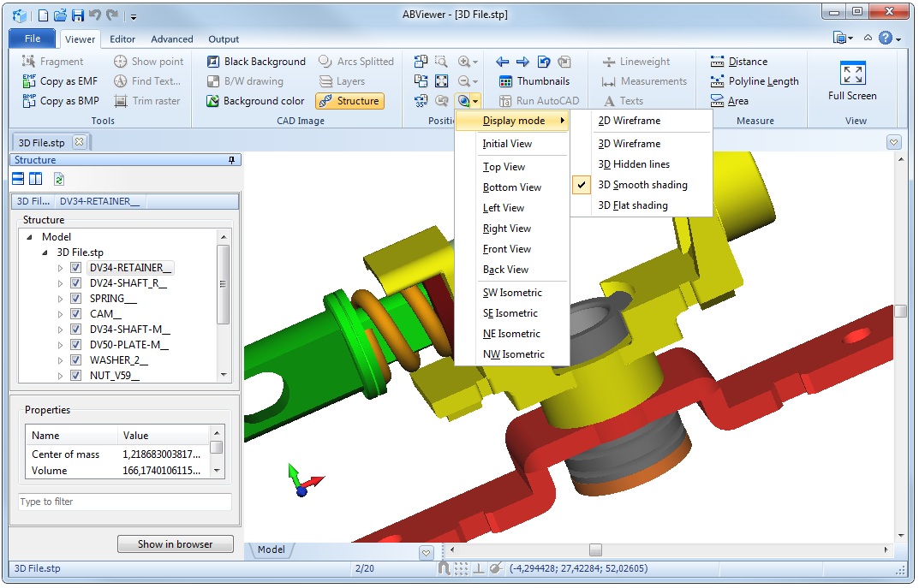Collapse the Model tree node
The image size is (919, 588).
click(x=32, y=236)
